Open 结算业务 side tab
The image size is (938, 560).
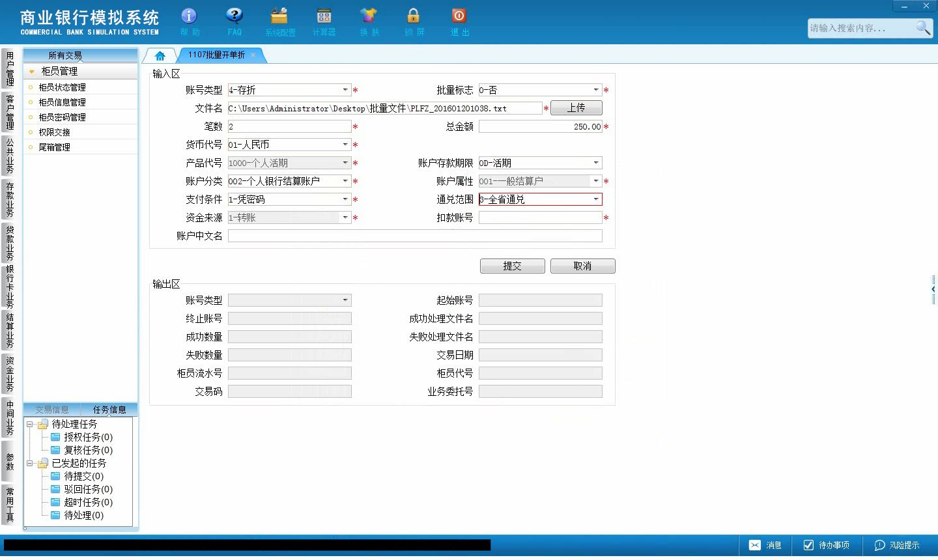pos(9,330)
